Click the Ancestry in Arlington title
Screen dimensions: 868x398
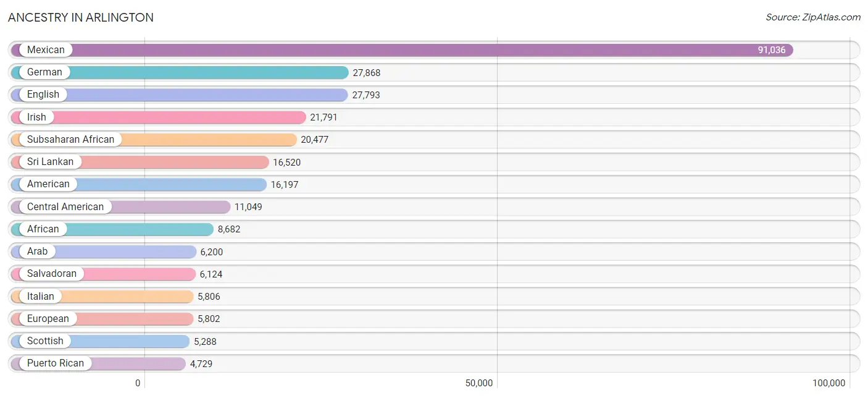tap(81, 17)
